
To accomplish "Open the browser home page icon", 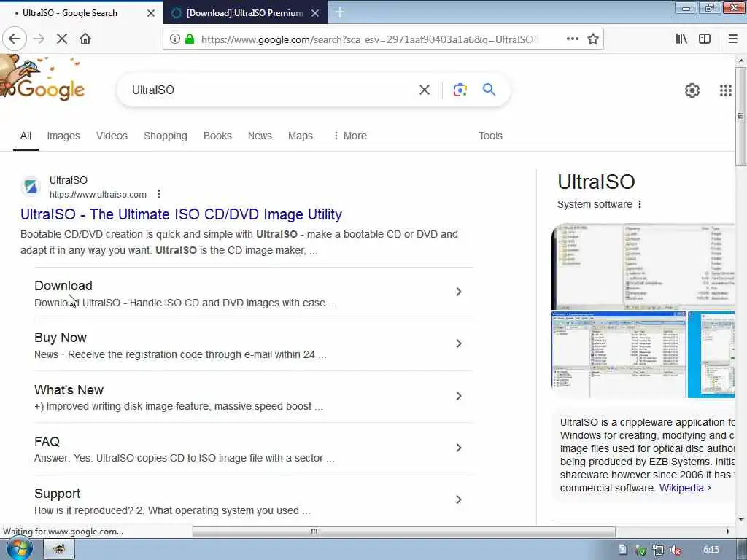I will [x=85, y=39].
